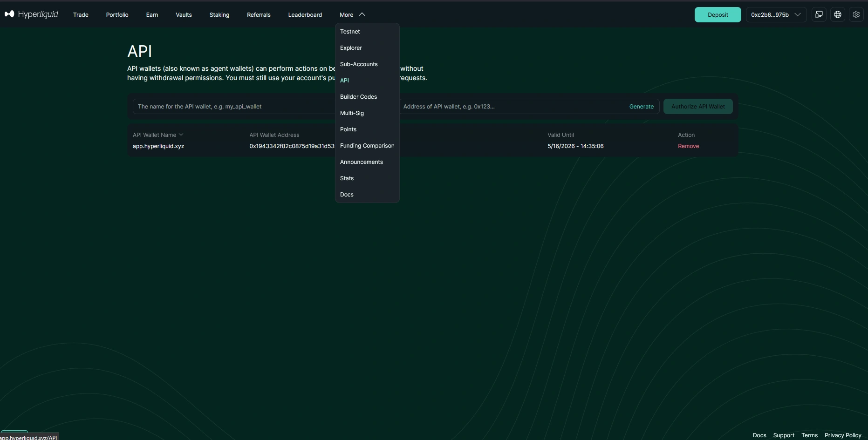Viewport: 868px width, 440px height.
Task: Open the display layout icon in header
Action: 819,14
